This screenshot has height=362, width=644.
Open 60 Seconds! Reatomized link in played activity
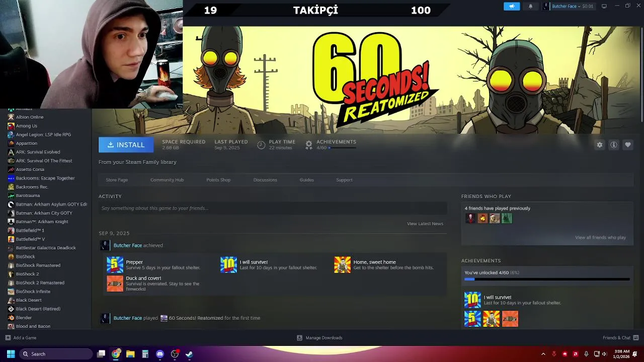coord(196,318)
